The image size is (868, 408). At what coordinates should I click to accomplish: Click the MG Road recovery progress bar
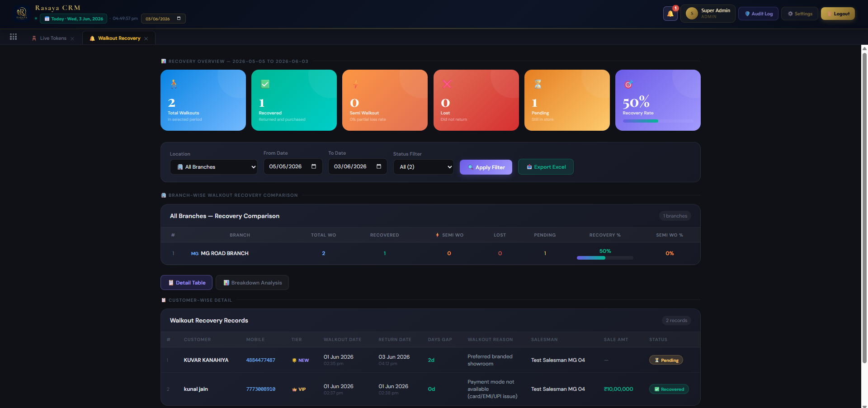coord(605,258)
